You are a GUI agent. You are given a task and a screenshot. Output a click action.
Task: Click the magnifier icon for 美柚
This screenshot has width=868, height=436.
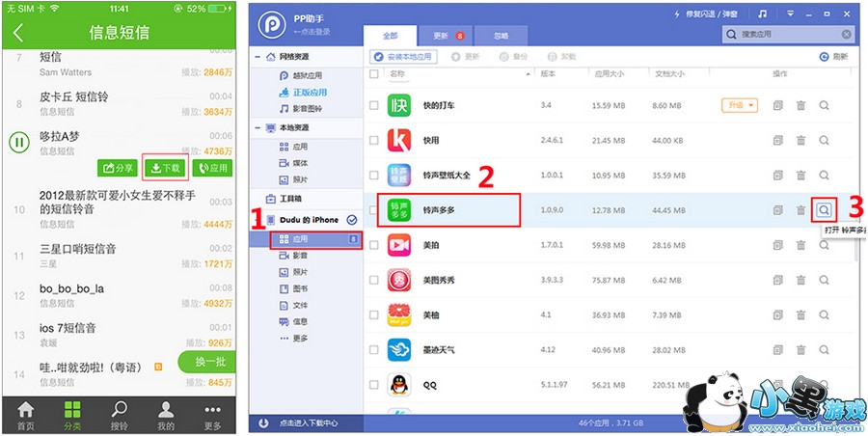coord(824,315)
